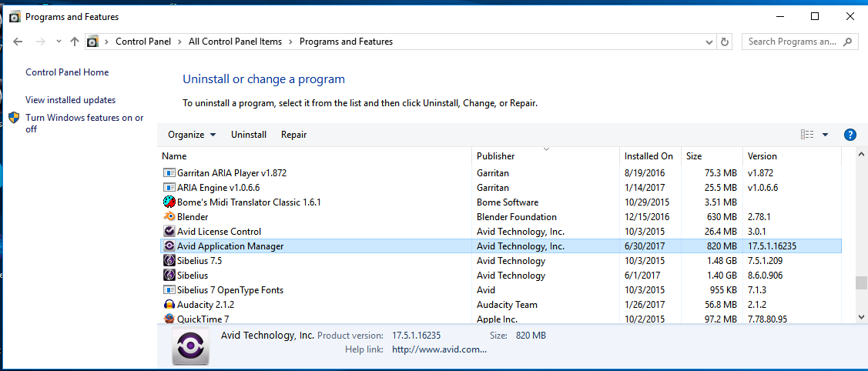Click the vertical scrollbar down arrow
This screenshot has width=868, height=371.
pos(862,316)
